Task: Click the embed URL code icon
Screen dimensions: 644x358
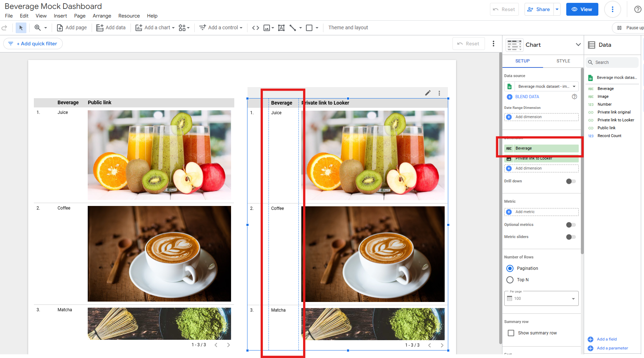Action: pyautogui.click(x=255, y=28)
